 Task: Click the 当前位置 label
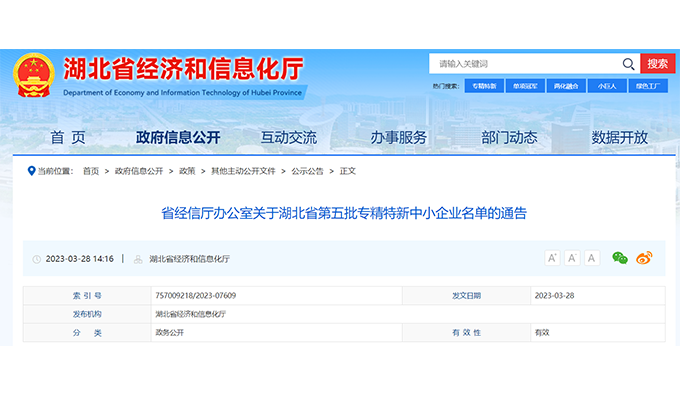[55, 171]
